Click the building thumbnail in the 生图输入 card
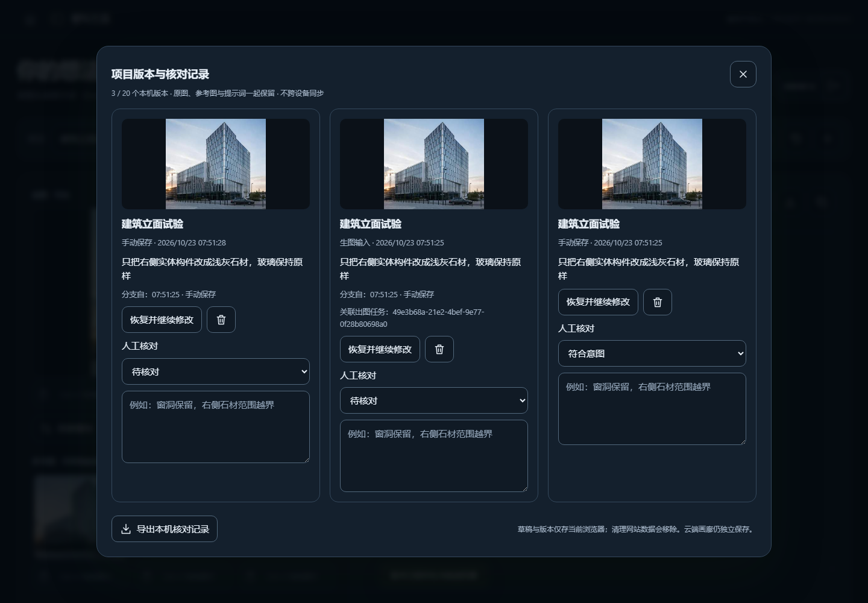Image resolution: width=868 pixels, height=603 pixels. click(434, 164)
